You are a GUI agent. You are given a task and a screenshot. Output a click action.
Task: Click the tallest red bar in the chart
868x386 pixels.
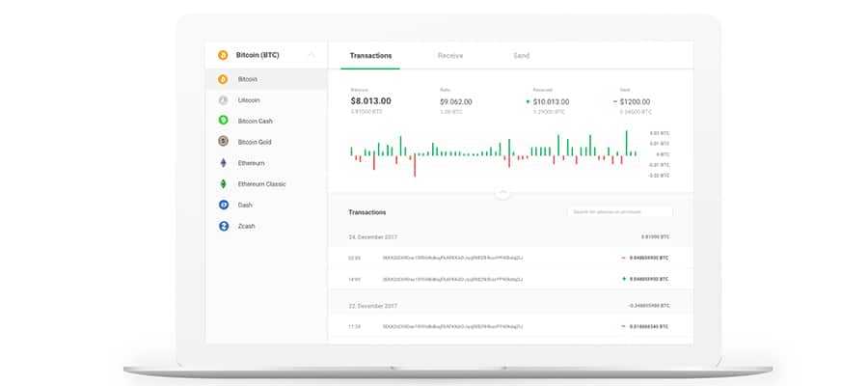click(x=415, y=166)
